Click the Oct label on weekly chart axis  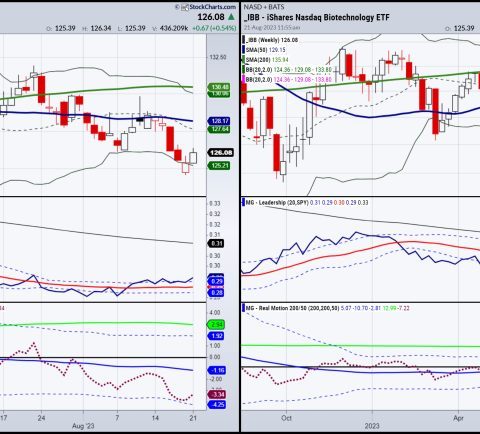(x=286, y=418)
